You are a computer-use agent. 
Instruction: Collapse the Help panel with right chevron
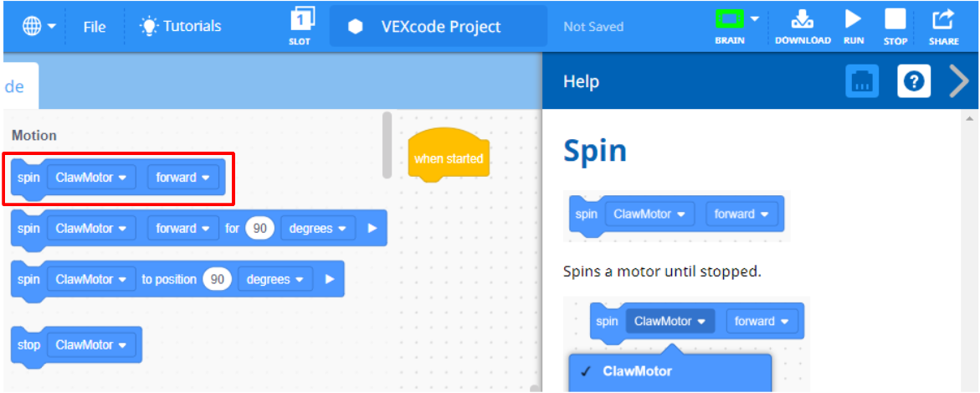click(x=959, y=81)
